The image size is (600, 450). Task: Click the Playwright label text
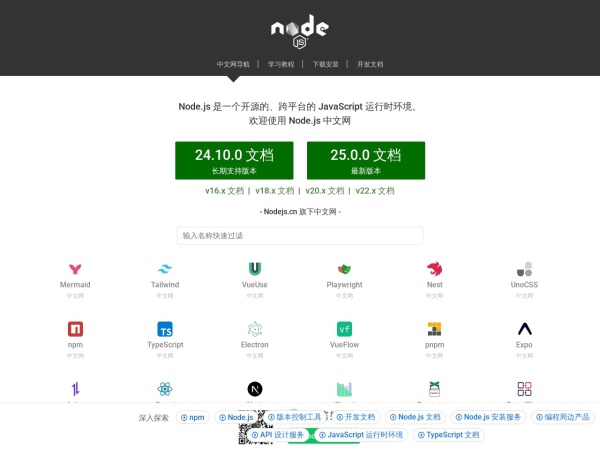pos(344,285)
